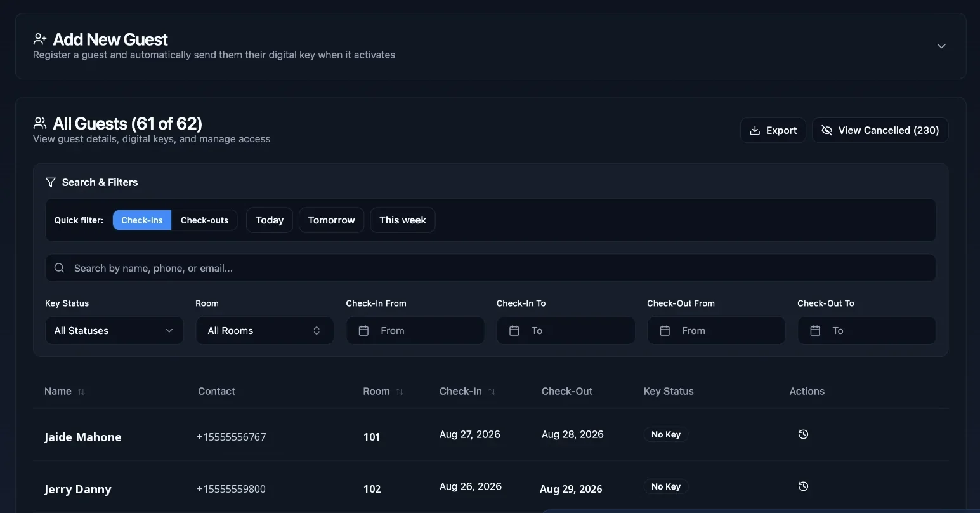Filter guests by Today

(270, 220)
